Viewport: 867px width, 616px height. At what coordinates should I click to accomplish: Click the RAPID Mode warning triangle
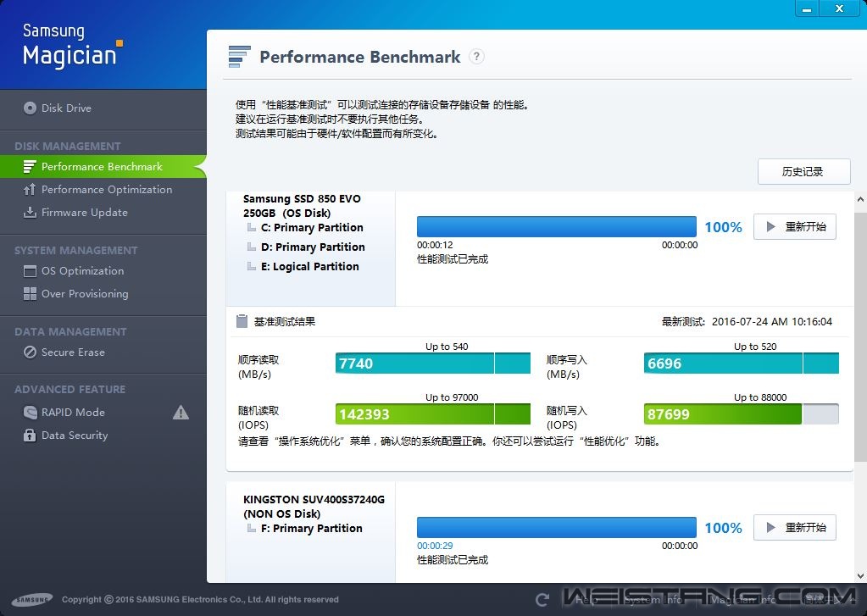coord(181,412)
